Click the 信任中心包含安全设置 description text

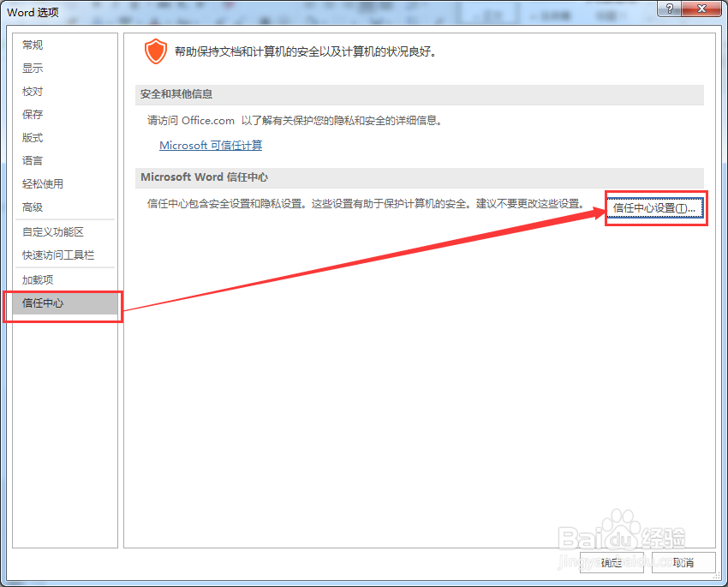pos(367,204)
